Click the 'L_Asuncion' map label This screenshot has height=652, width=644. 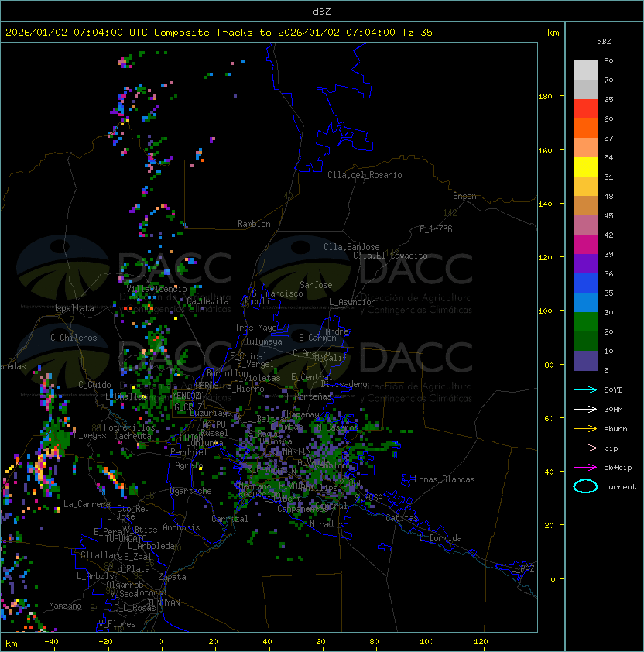tap(352, 302)
